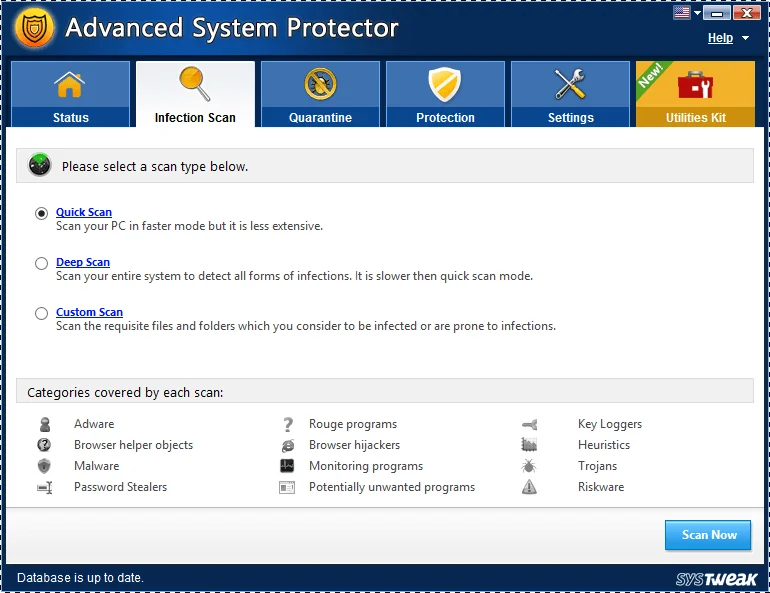The height and width of the screenshot is (593, 770).
Task: Click the 'Browser hijackers' label
Action: coord(354,445)
